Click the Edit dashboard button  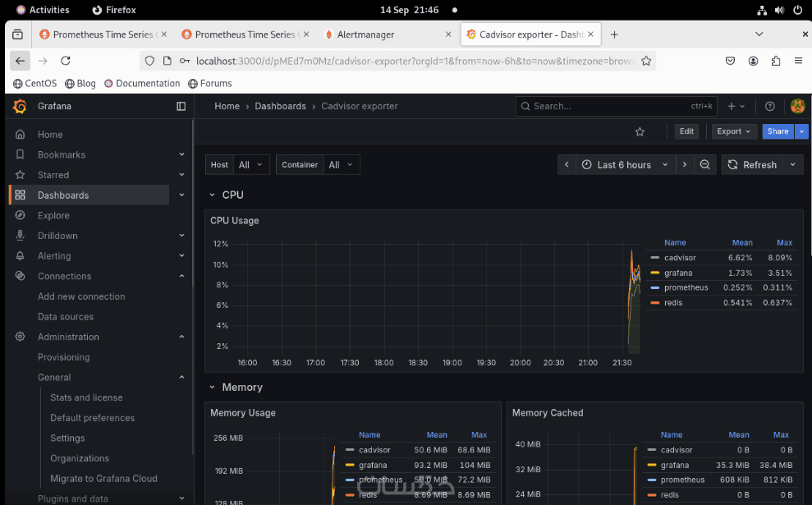(x=686, y=131)
